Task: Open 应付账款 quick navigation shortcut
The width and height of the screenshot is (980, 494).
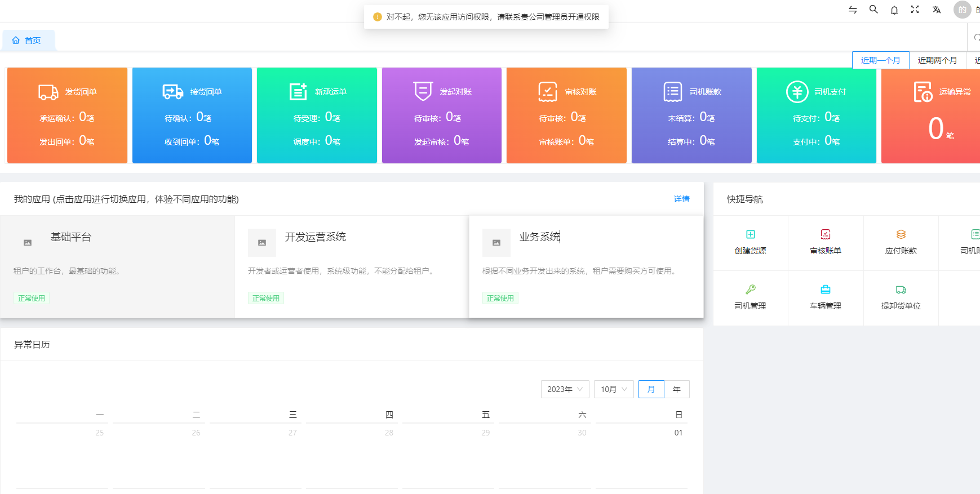Action: 901,243
